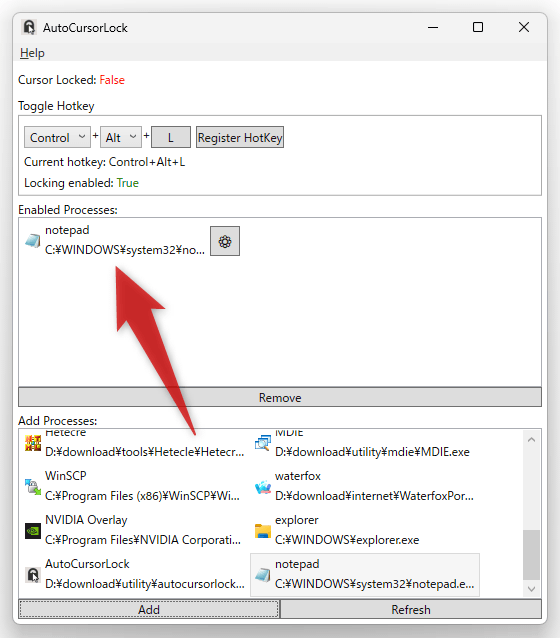The image size is (560, 638).
Task: Select notepad in Add Processes list
Action: tap(365, 574)
